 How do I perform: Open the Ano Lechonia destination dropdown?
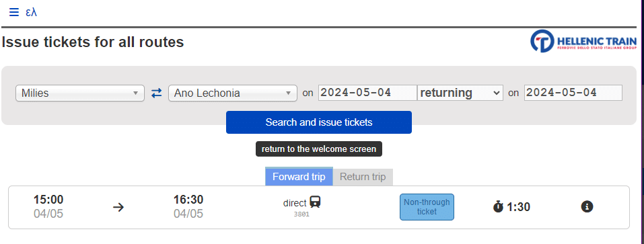pyautogui.click(x=233, y=93)
